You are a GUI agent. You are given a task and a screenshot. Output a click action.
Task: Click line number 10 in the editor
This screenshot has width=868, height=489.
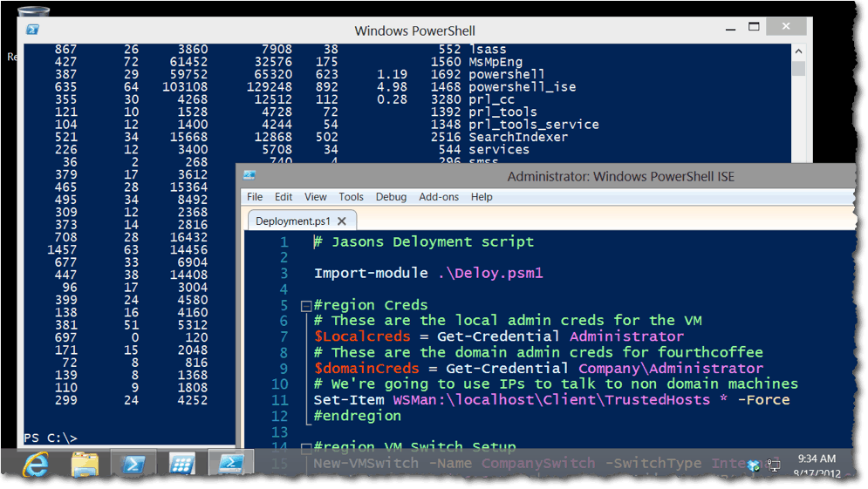(279, 384)
